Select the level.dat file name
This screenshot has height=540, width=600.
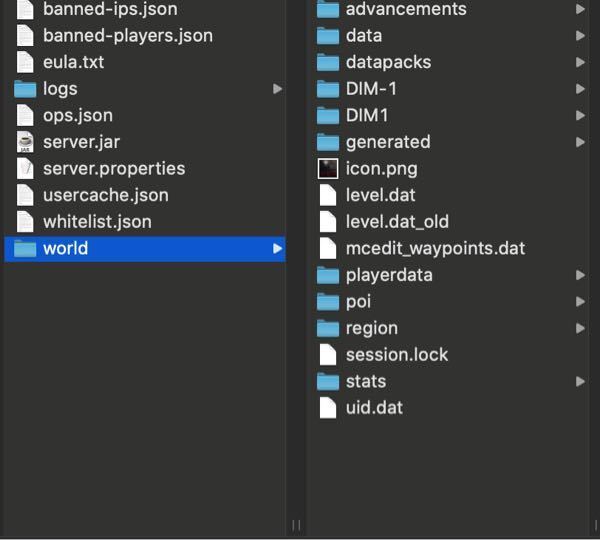(380, 195)
